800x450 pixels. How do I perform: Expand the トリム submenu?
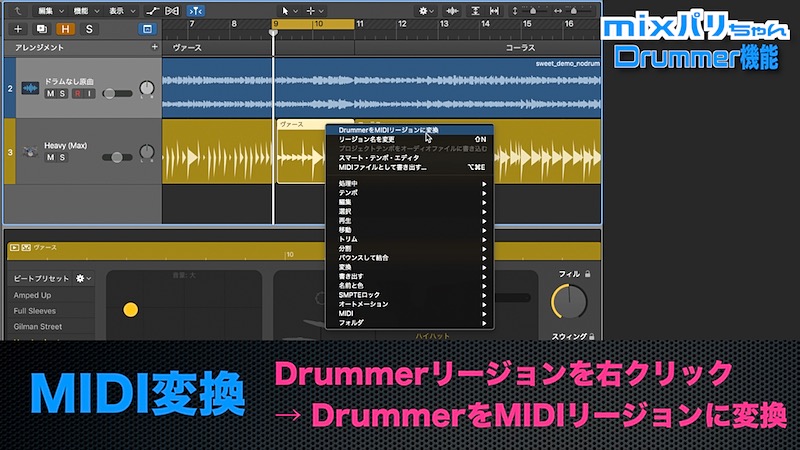pos(409,239)
